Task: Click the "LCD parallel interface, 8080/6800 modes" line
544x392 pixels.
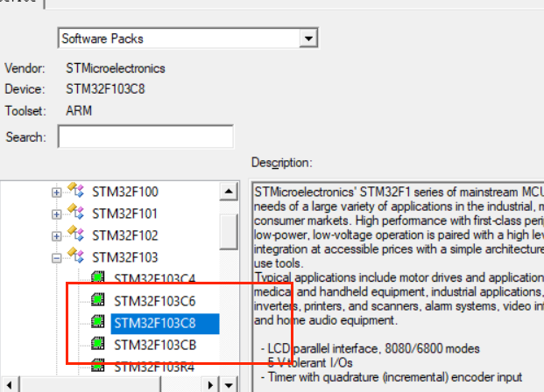Action: click(x=371, y=348)
